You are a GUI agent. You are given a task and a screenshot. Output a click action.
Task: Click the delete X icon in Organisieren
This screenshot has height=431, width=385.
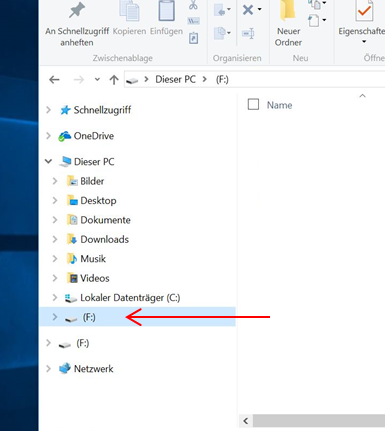(x=248, y=10)
